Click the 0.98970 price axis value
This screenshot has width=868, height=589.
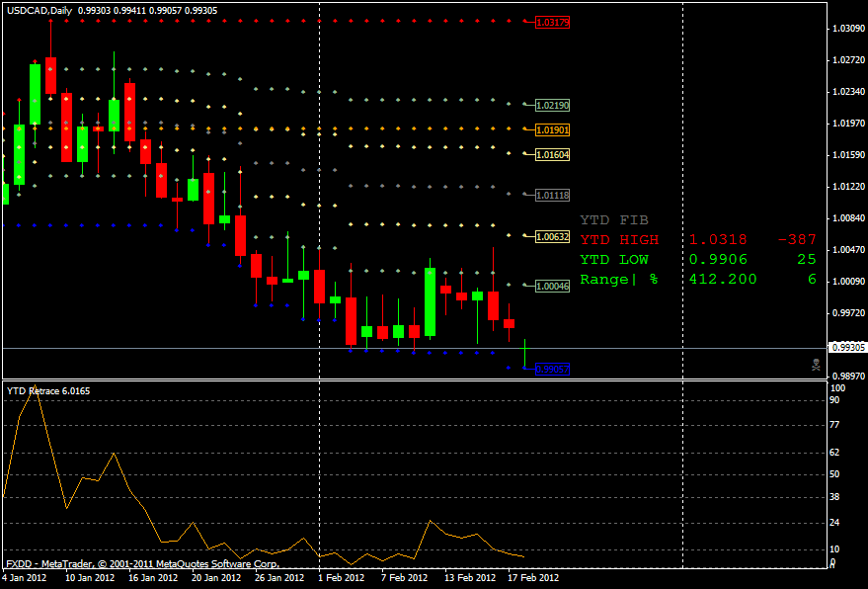848,377
